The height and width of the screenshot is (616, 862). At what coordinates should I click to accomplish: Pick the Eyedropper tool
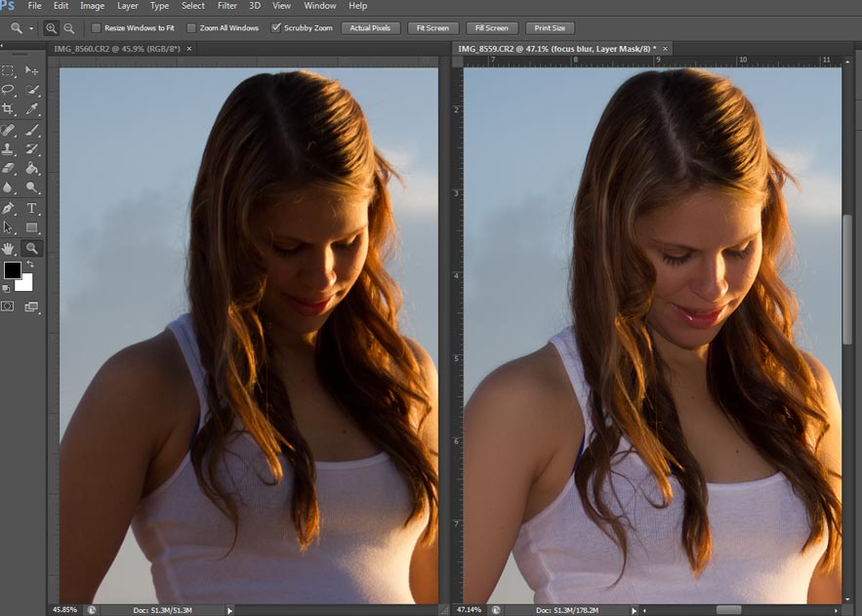(32, 109)
